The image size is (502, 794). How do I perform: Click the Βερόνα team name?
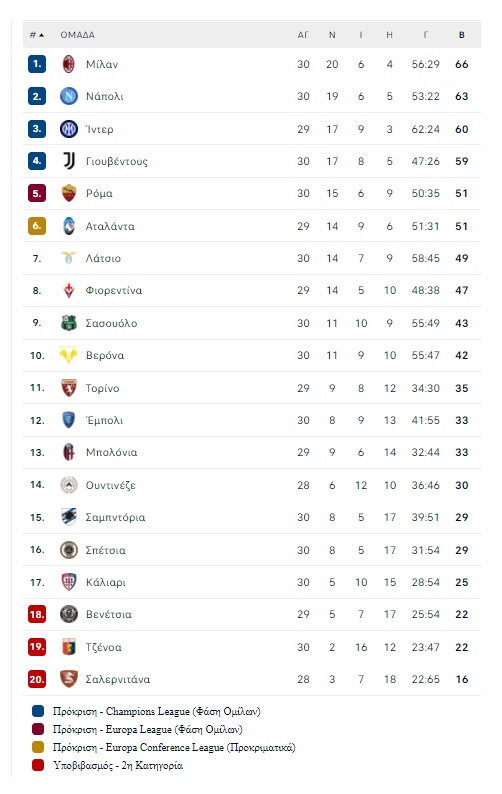pos(105,355)
